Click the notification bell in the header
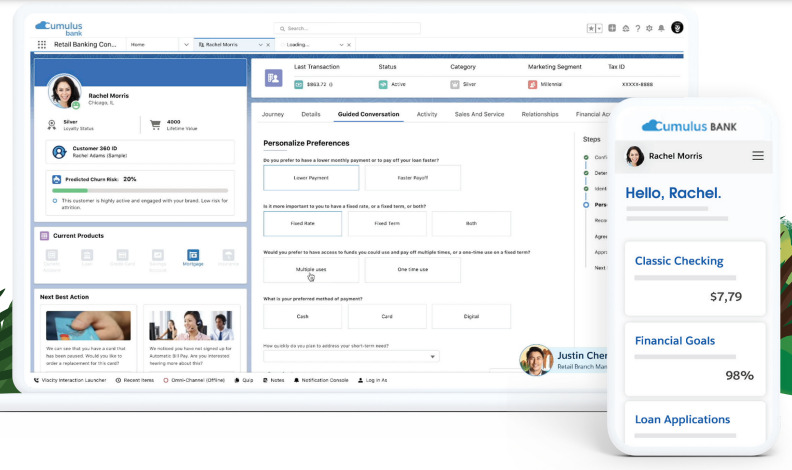Viewport: 792px width, 470px height. click(660, 28)
